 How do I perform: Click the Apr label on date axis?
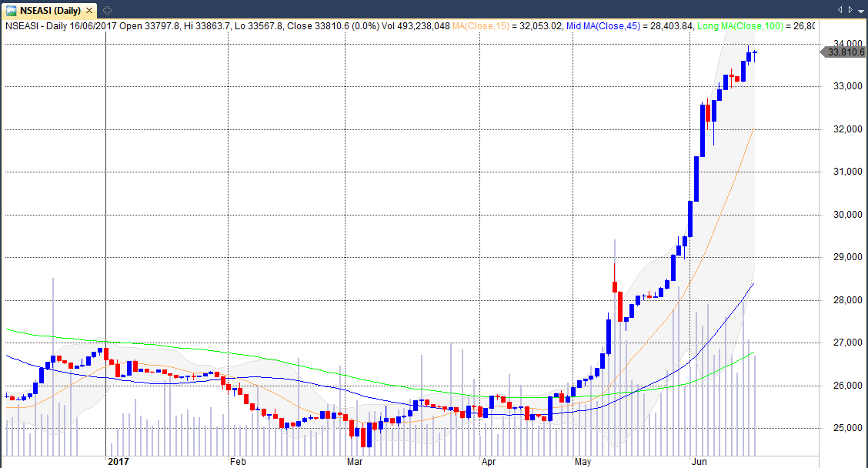(488, 462)
